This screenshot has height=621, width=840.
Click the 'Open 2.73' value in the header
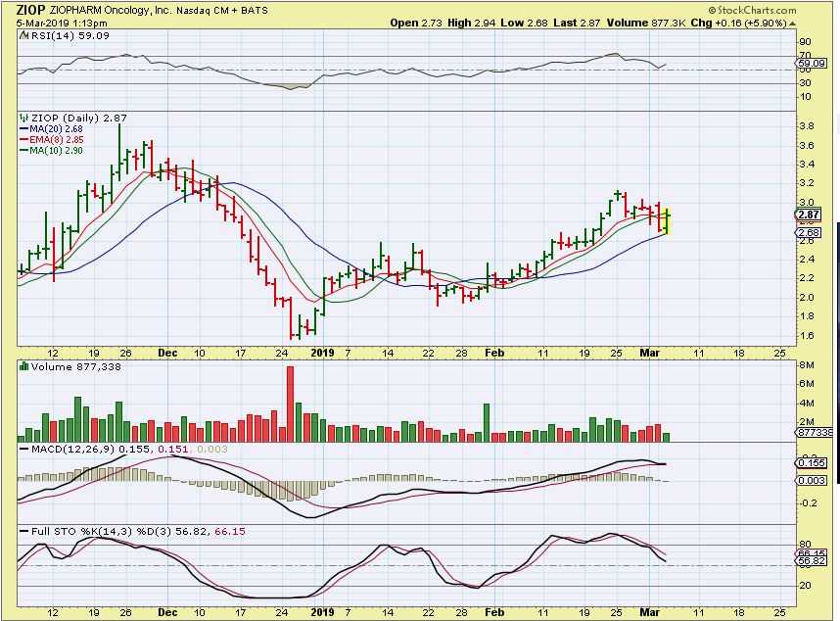(416, 24)
